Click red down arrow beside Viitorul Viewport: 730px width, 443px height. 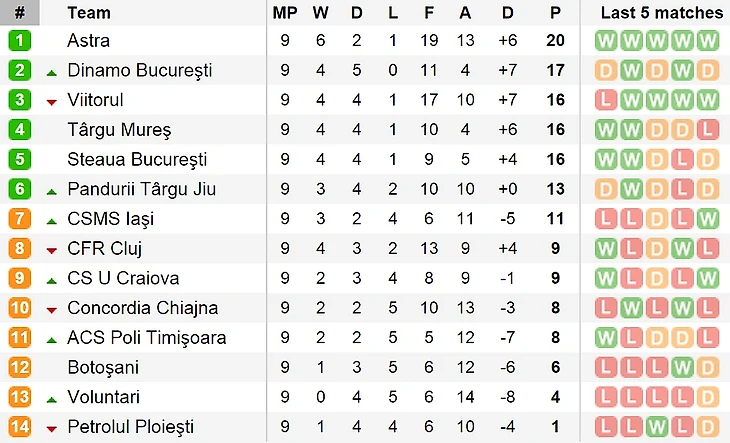pyautogui.click(x=52, y=102)
